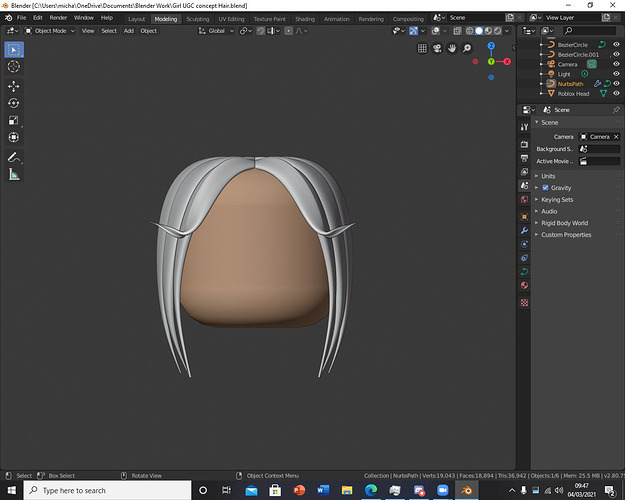This screenshot has width=625, height=500.
Task: Select the Move tool in toolbar
Action: click(14, 86)
